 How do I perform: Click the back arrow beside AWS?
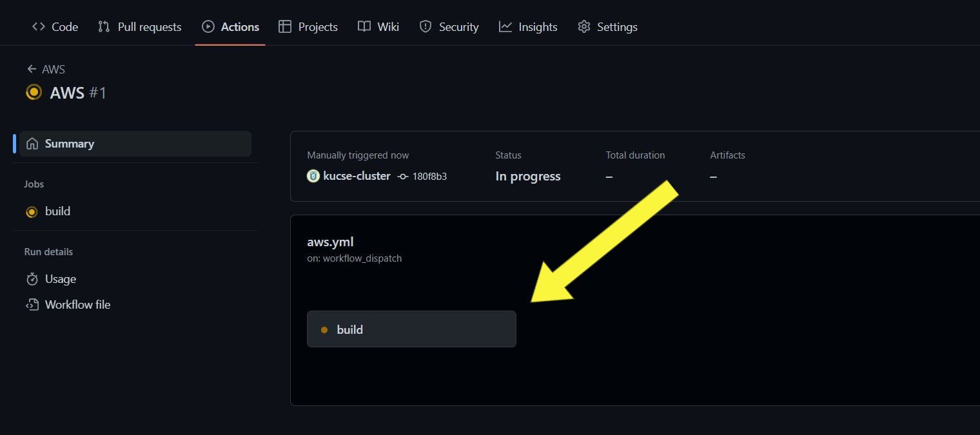coord(32,69)
